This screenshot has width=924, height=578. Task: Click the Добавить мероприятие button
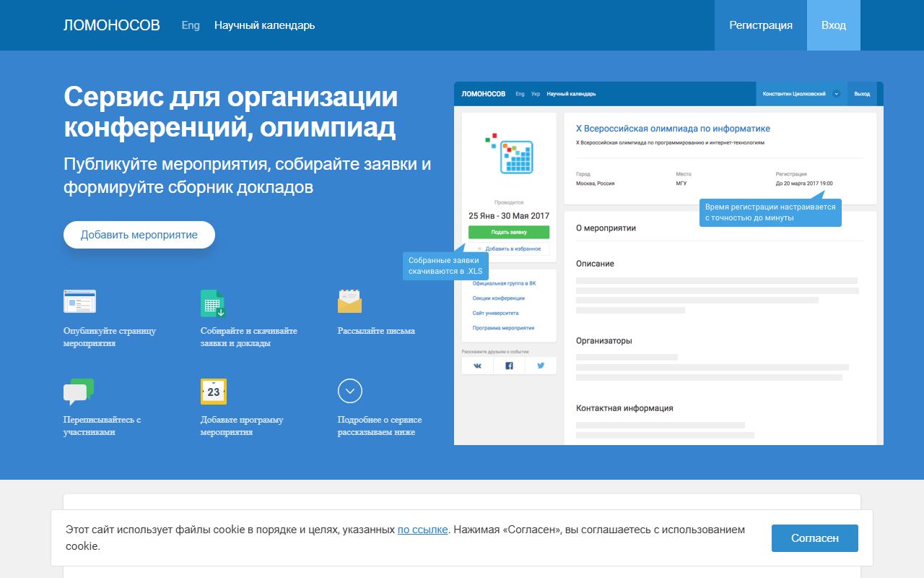click(x=139, y=235)
